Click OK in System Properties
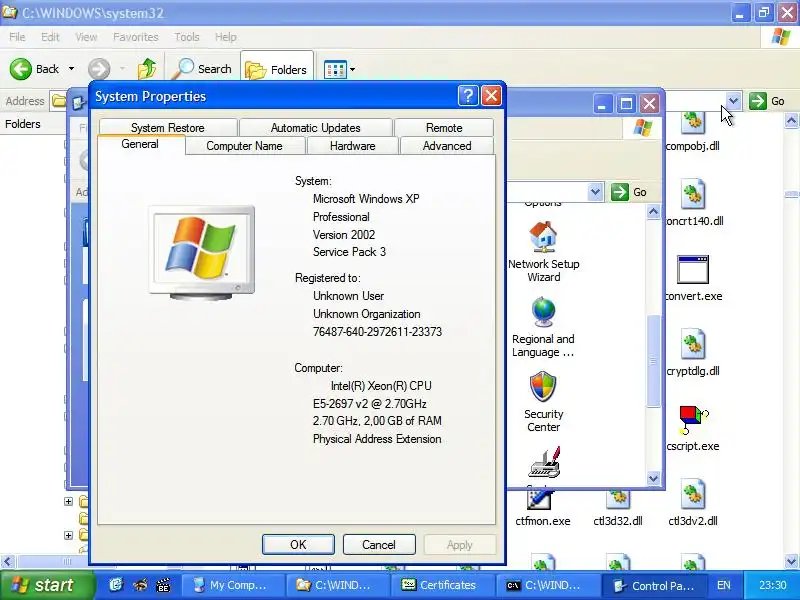This screenshot has width=800, height=600. [x=298, y=545]
